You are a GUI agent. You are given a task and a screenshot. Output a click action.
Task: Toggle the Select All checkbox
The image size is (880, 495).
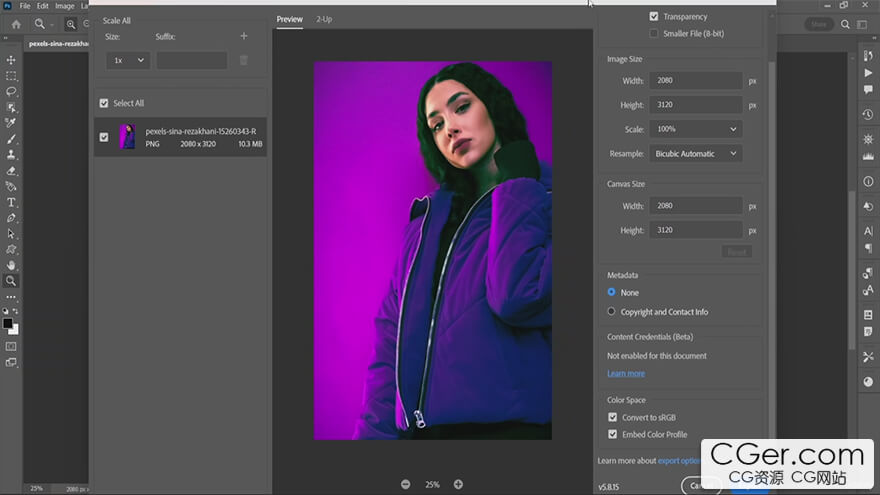tap(104, 103)
